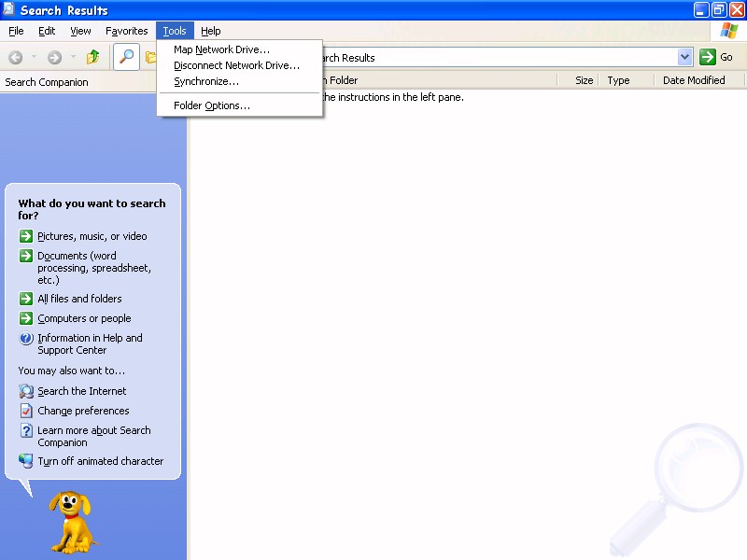Click the Change preferences checklist icon
Viewport: 747px width, 560px height.
point(26,411)
